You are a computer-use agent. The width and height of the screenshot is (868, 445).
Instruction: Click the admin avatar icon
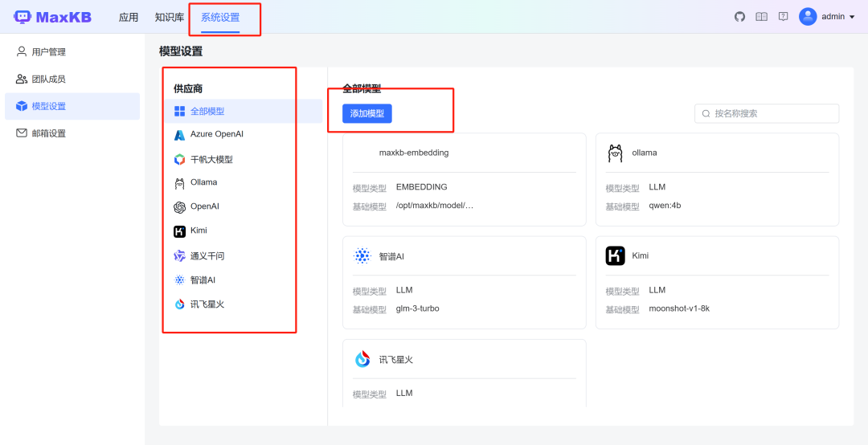pos(808,17)
